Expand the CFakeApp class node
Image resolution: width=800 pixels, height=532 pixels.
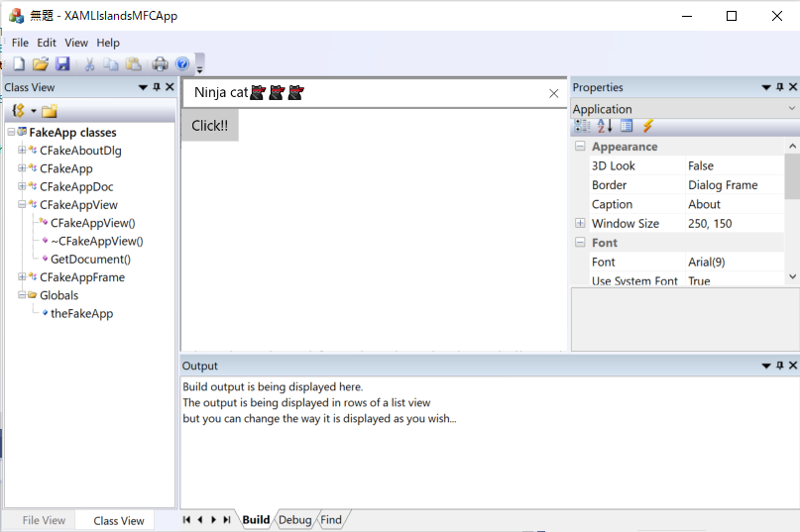(x=22, y=167)
